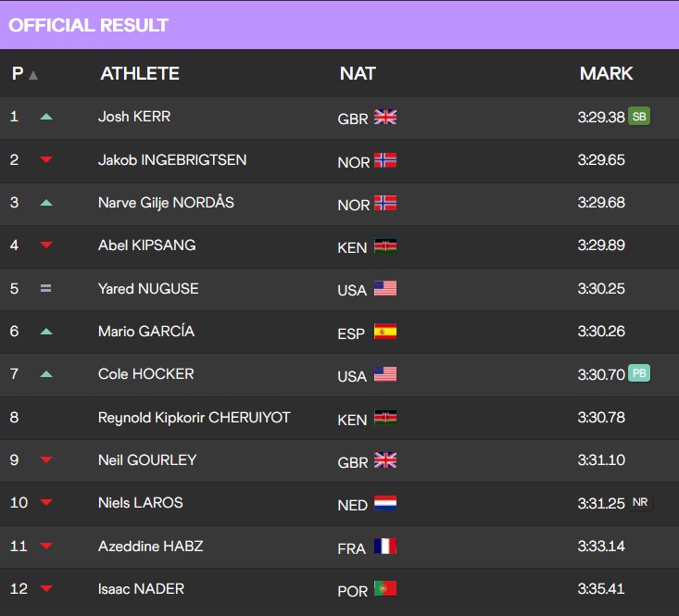Click the NAT column header
This screenshot has width=679, height=616.
click(x=358, y=73)
